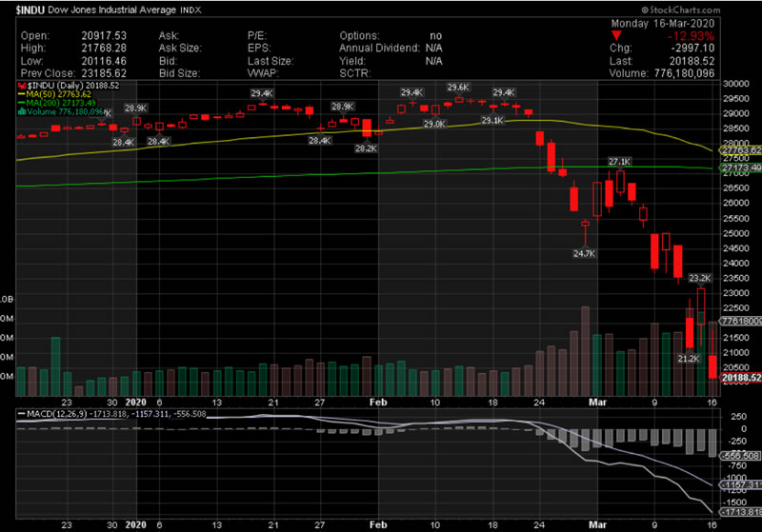Click the green MA(200) legend line marker
The height and width of the screenshot is (532, 762).
(x=22, y=103)
